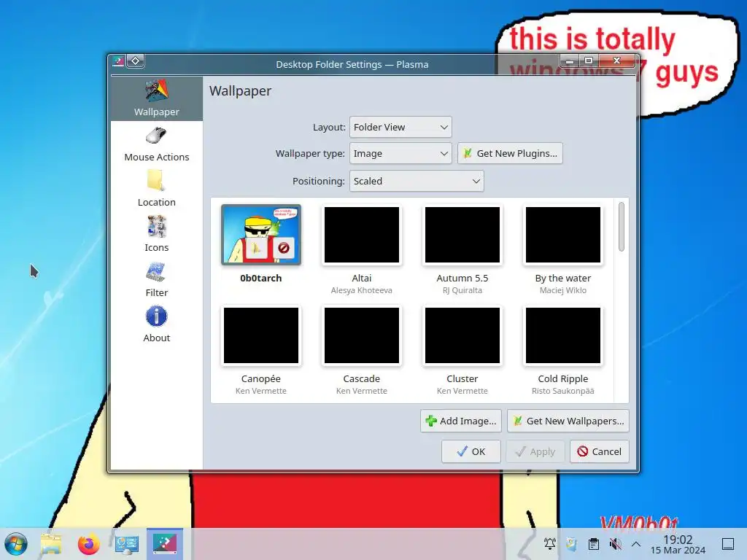The width and height of the screenshot is (747, 560).
Task: Click the muted volume tray icon
Action: point(616,544)
